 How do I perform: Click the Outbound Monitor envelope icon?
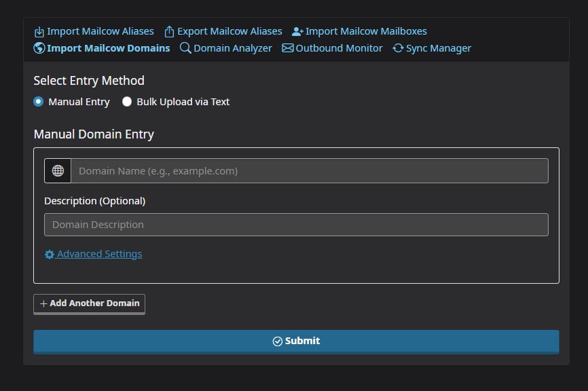[288, 48]
